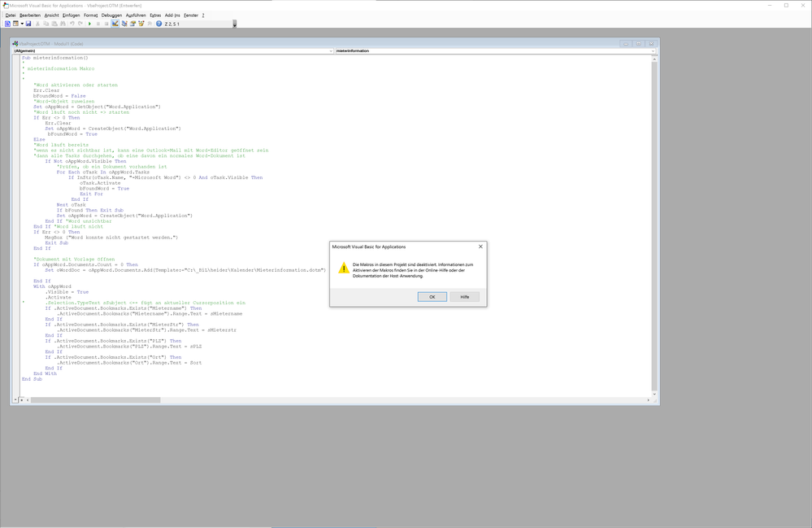The height and width of the screenshot is (528, 812).
Task: Click the vertical scrollbar thumb of code window
Action: (654, 226)
